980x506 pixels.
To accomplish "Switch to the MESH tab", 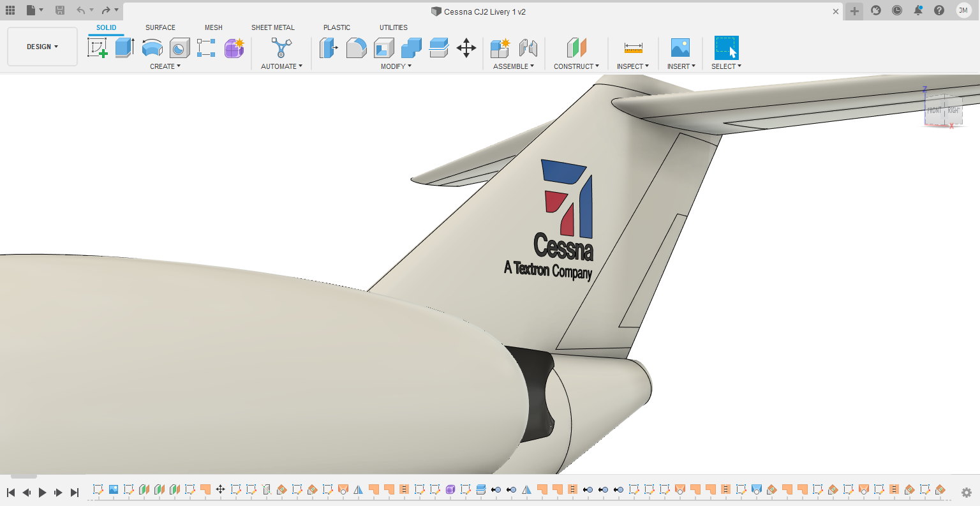I will click(x=214, y=27).
